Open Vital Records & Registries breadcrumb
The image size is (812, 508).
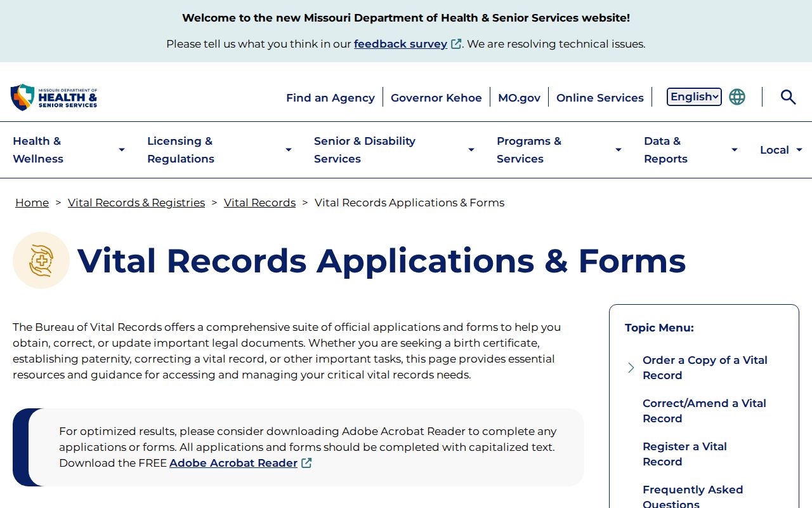coord(136,203)
